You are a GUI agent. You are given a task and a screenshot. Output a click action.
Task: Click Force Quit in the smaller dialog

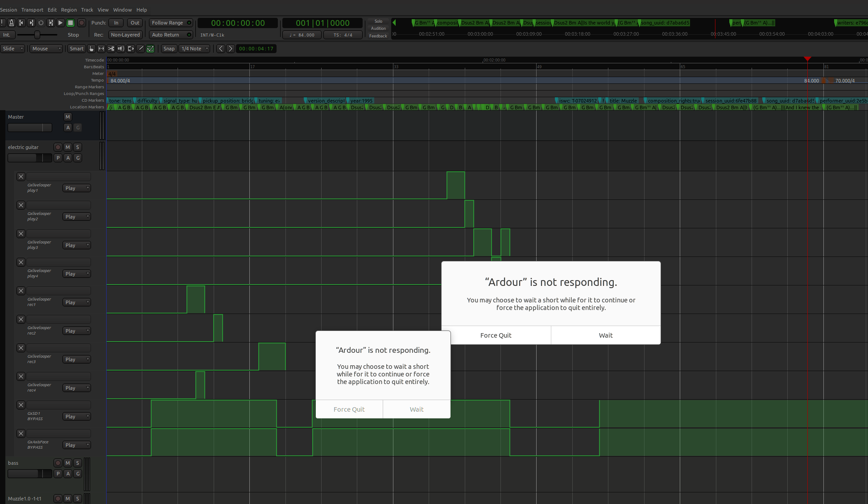tap(349, 409)
